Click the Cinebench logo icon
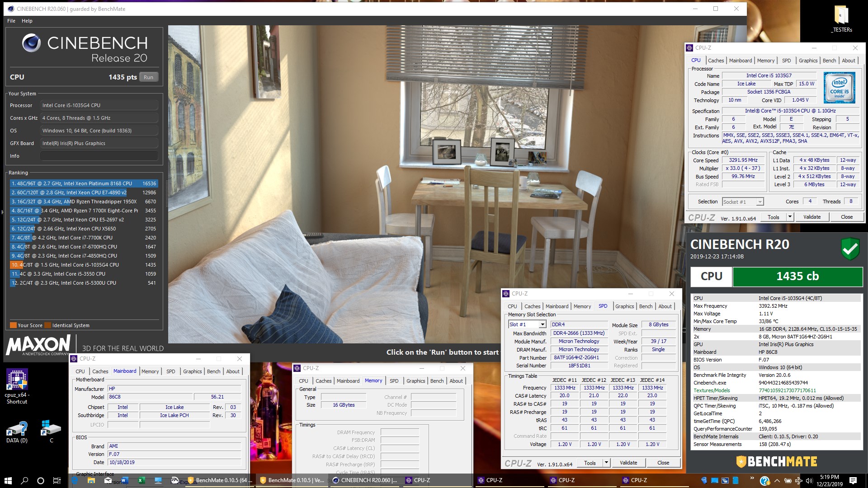868x488 pixels. tap(31, 43)
